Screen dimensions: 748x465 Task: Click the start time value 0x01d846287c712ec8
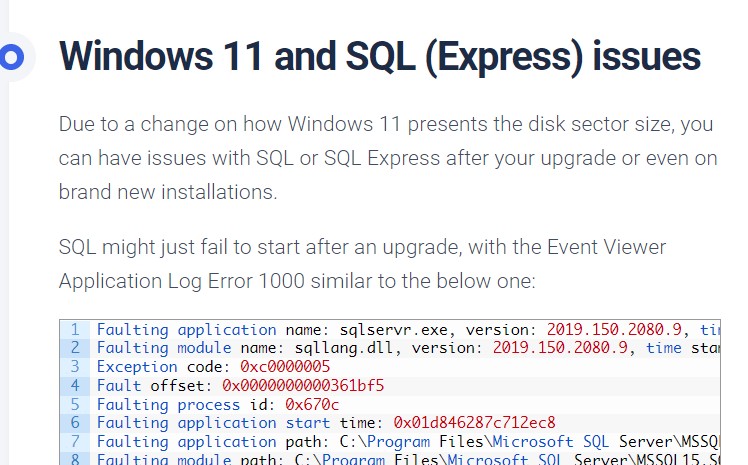tap(474, 423)
